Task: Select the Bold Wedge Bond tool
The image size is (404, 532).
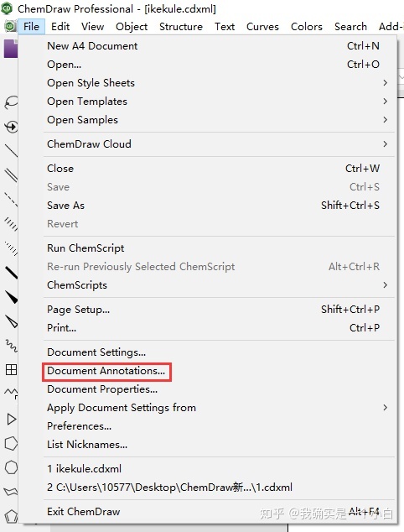Action: 11,297
